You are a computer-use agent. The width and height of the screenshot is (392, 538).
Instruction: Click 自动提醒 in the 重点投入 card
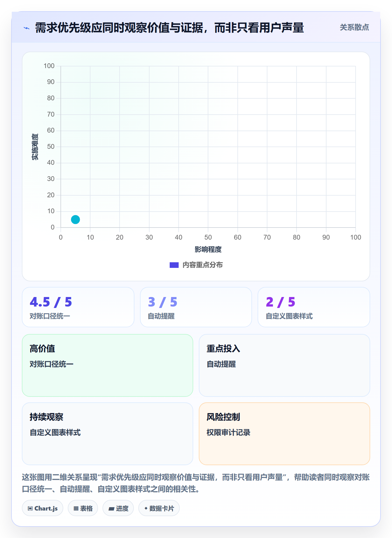pyautogui.click(x=221, y=364)
